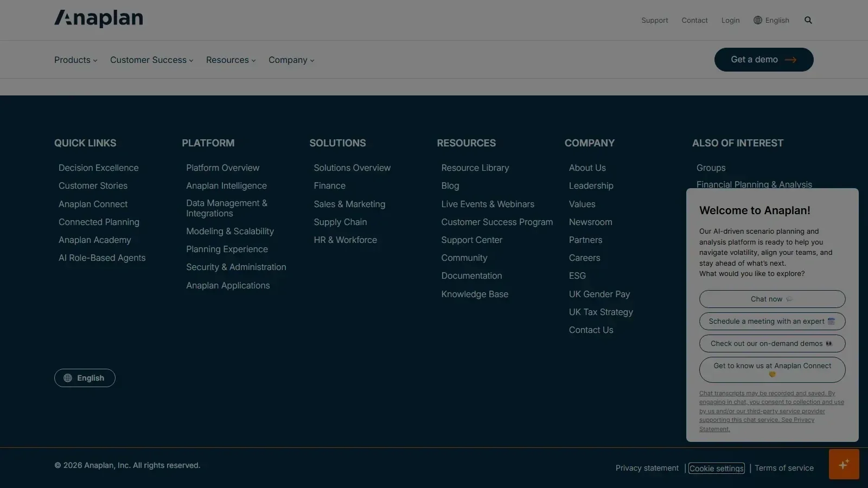Go to the Blog
The image size is (868, 488).
pos(450,186)
